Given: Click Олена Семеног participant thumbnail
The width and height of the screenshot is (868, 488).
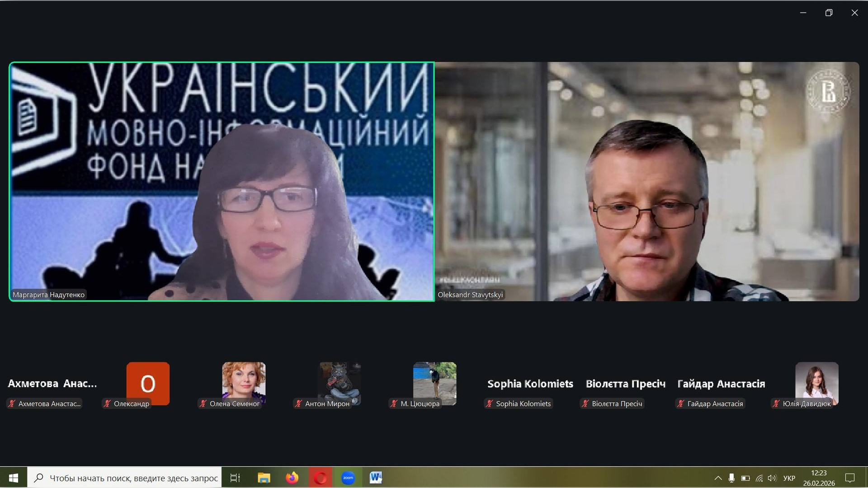Looking at the screenshot, I should 244,383.
